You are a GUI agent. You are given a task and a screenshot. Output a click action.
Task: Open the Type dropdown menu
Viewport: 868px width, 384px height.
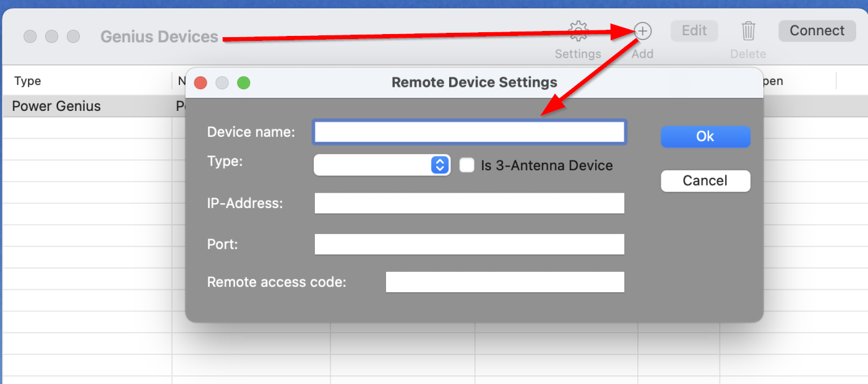(x=381, y=165)
